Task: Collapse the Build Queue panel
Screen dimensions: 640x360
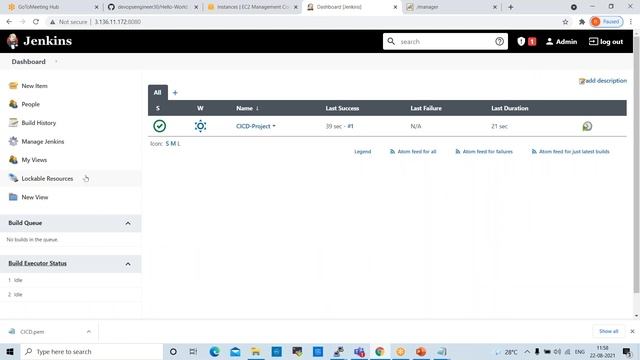Action: point(128,223)
